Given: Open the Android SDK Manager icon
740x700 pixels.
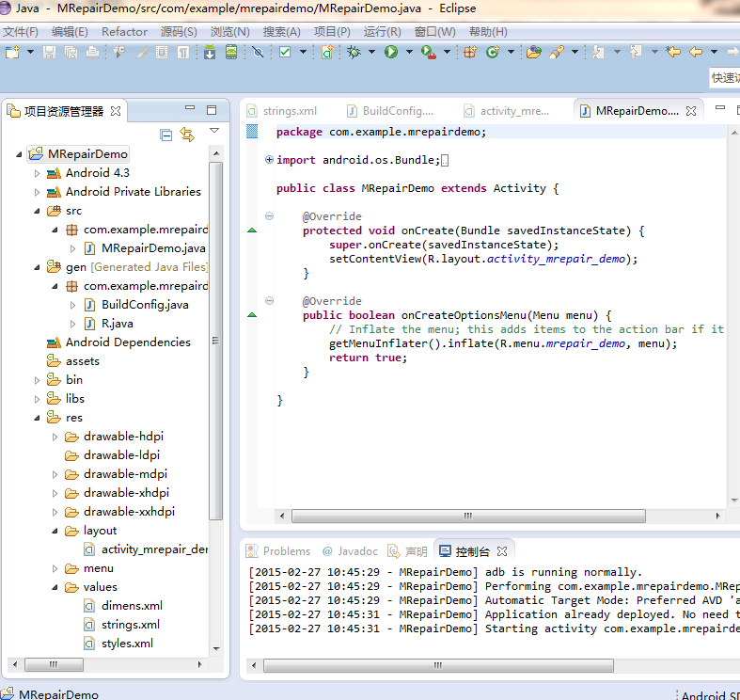Looking at the screenshot, I should click(210, 52).
